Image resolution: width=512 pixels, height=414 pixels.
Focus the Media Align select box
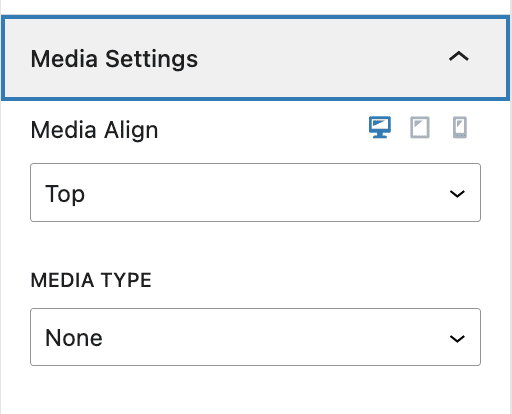(x=255, y=192)
